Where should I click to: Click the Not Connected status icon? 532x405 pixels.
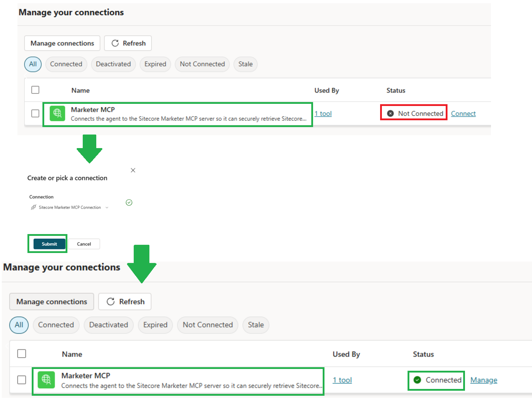click(x=390, y=113)
